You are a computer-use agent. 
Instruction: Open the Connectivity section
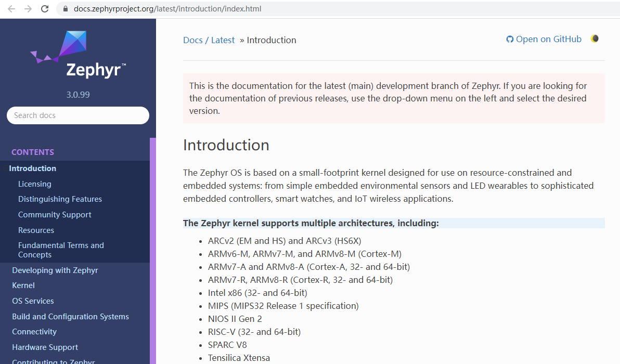point(34,331)
